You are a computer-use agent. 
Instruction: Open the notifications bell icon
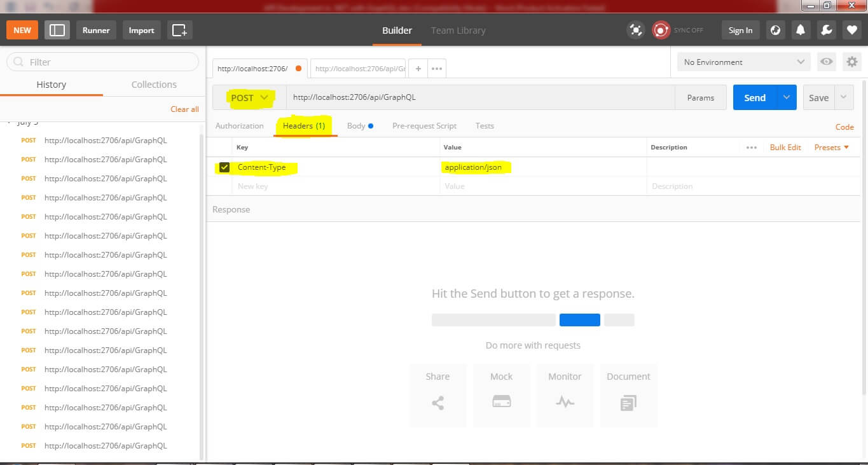click(x=801, y=30)
